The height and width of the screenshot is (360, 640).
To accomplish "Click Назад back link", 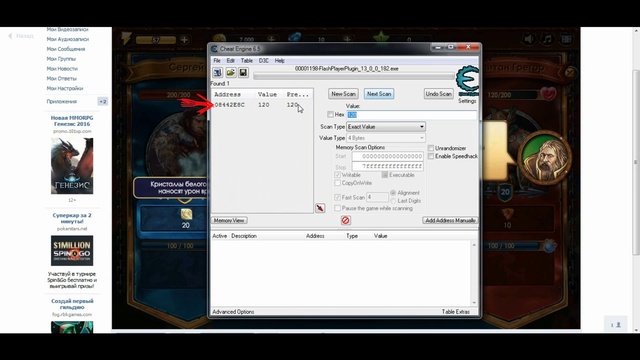I will tap(21, 36).
